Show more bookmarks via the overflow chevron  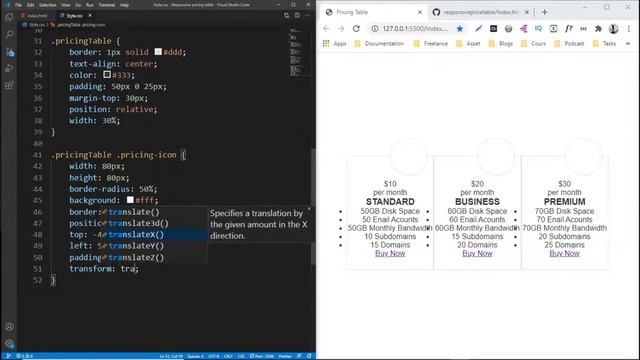(x=628, y=44)
